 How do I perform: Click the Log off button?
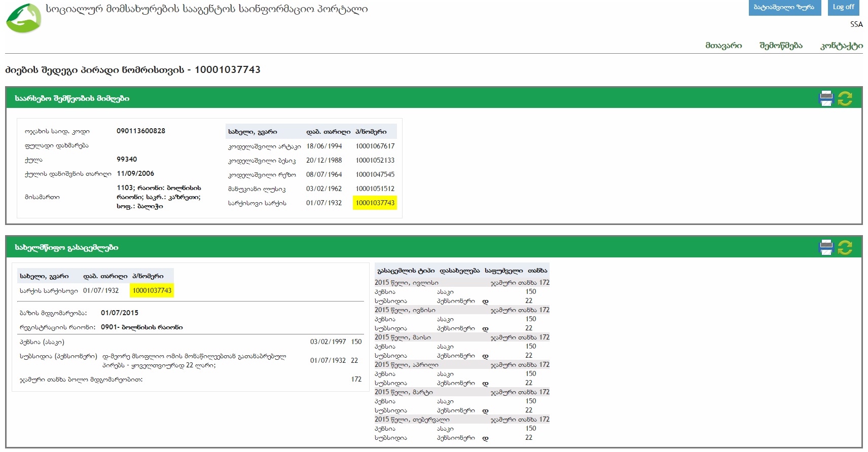pos(843,7)
